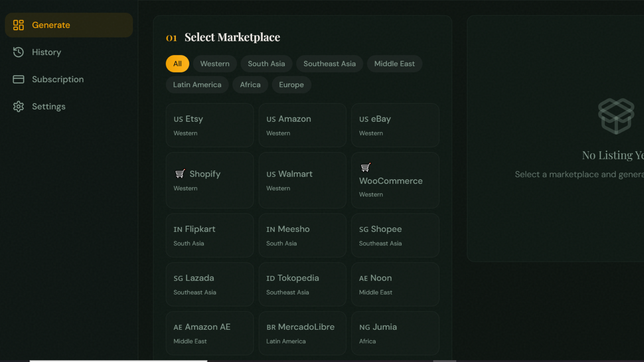Select the Middle East filter pill

pyautogui.click(x=394, y=64)
